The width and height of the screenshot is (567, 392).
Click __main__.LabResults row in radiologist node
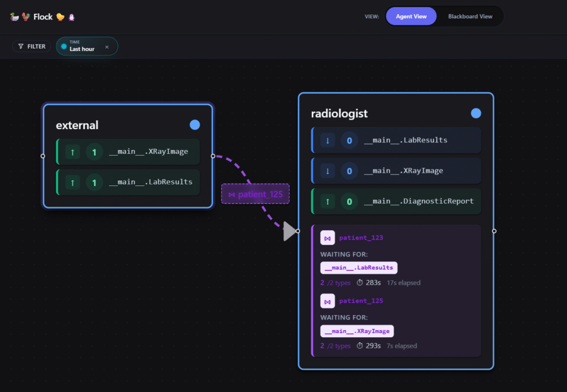(x=396, y=140)
